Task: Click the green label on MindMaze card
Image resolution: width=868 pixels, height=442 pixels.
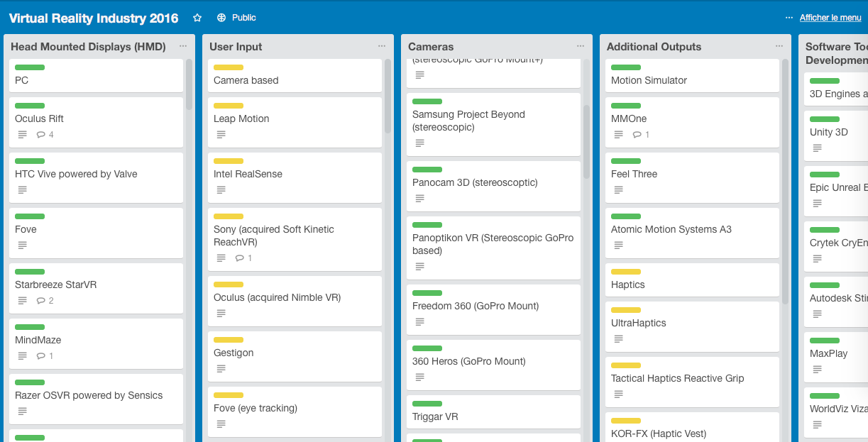Action: [x=30, y=327]
